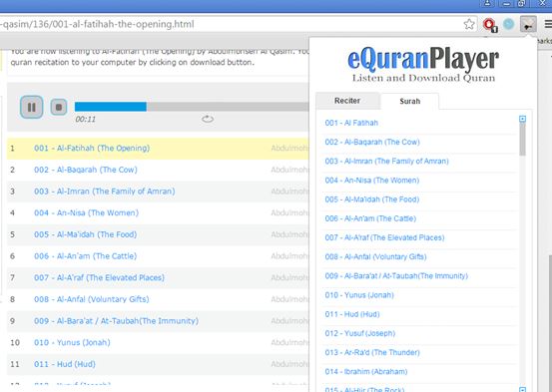552x392 pixels.
Task: Play playlist track 006 - Al-An'am (The Cattle)
Action: click(85, 256)
